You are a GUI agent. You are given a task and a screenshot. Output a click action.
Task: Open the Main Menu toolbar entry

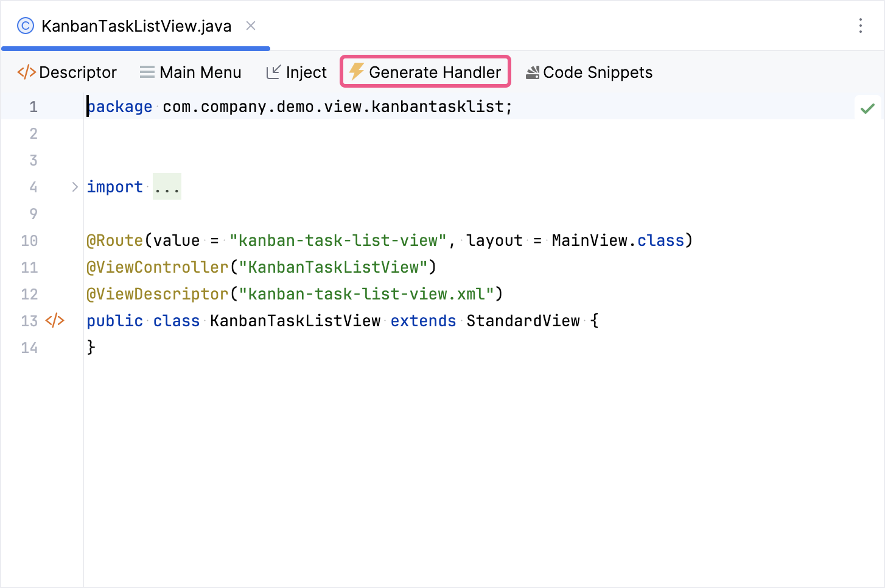(191, 72)
